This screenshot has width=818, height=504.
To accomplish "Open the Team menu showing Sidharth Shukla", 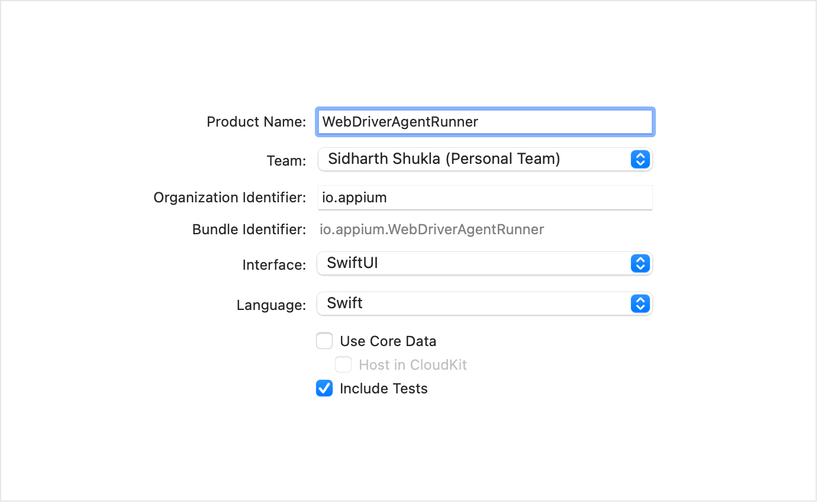I will pos(474,159).
